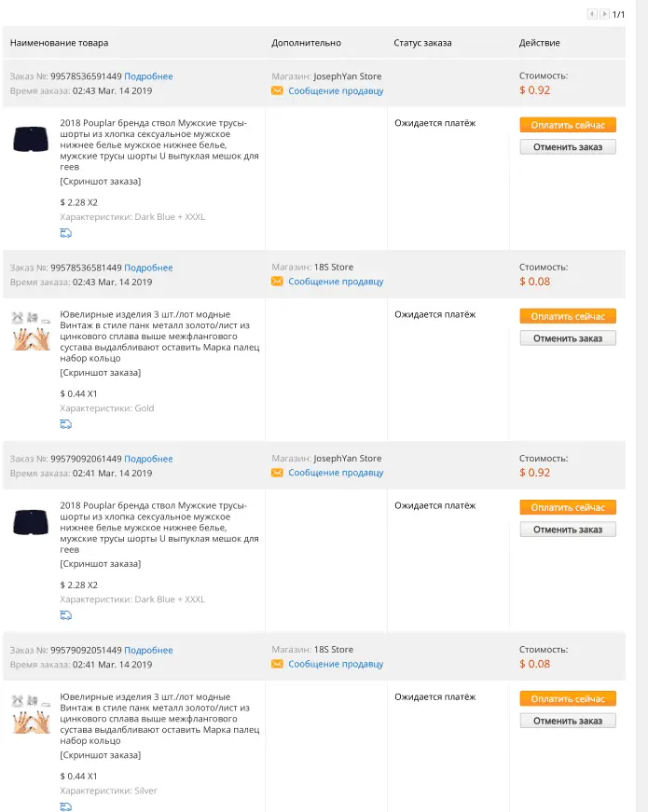Message seller of order 99579092051449
Image resolution: width=648 pixels, height=812 pixels.
(336, 664)
